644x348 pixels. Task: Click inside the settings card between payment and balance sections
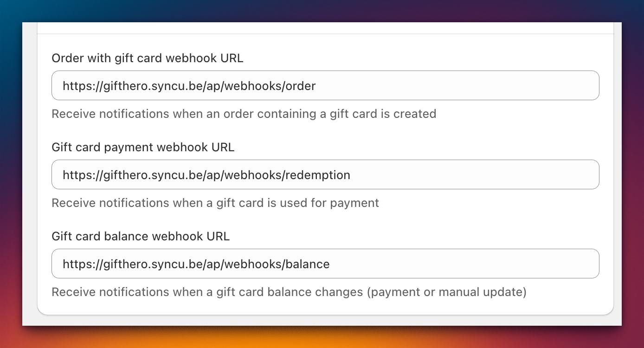click(325, 219)
